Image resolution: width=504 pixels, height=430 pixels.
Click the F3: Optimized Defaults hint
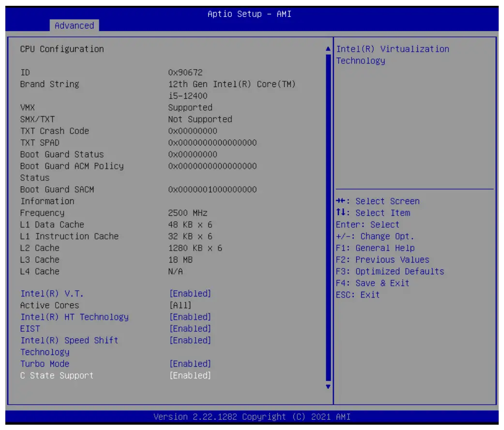390,271
